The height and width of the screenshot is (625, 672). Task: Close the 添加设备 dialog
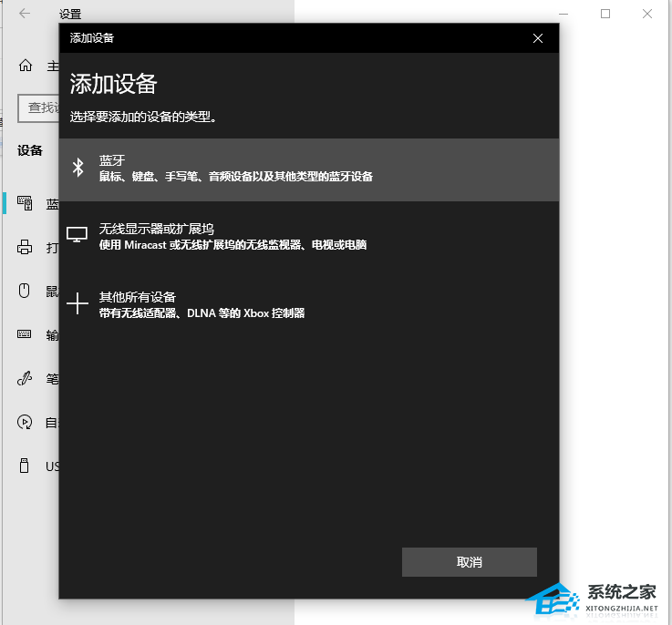538,38
